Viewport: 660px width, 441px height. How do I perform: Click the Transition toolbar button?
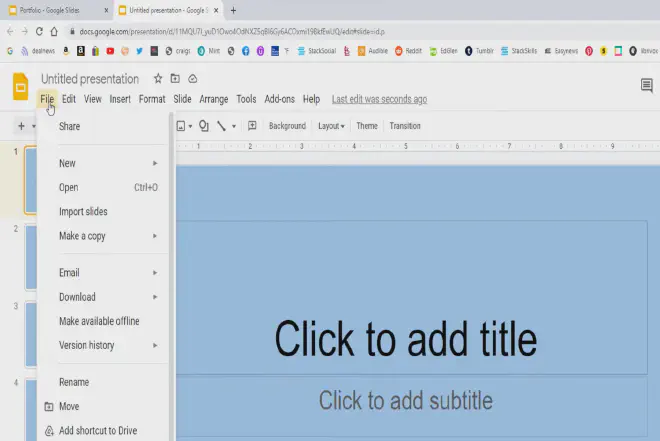[x=405, y=126]
